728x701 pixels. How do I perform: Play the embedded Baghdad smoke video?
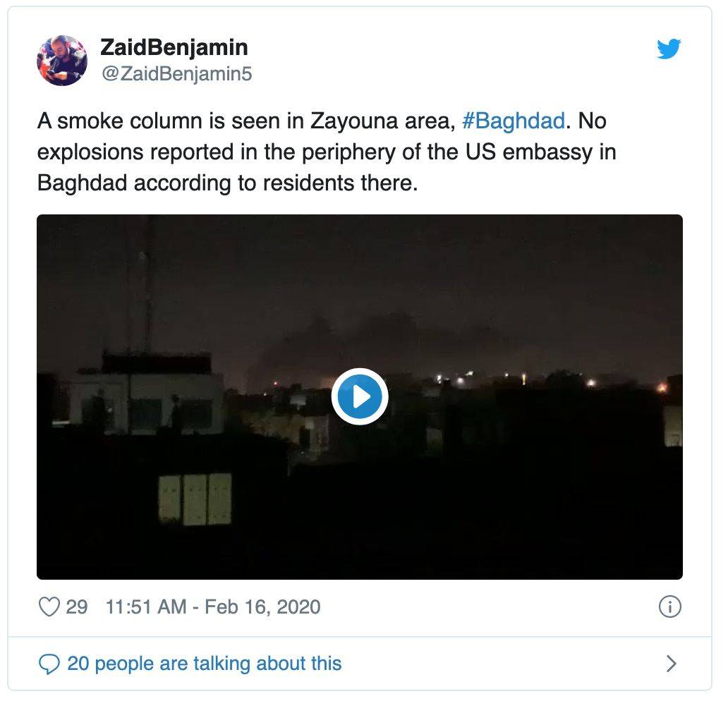(360, 396)
